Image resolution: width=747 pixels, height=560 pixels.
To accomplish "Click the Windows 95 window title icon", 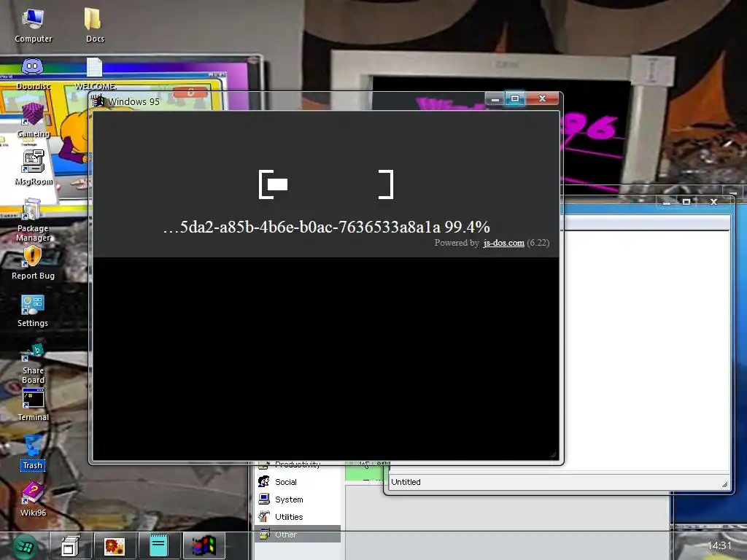I will tap(98, 101).
